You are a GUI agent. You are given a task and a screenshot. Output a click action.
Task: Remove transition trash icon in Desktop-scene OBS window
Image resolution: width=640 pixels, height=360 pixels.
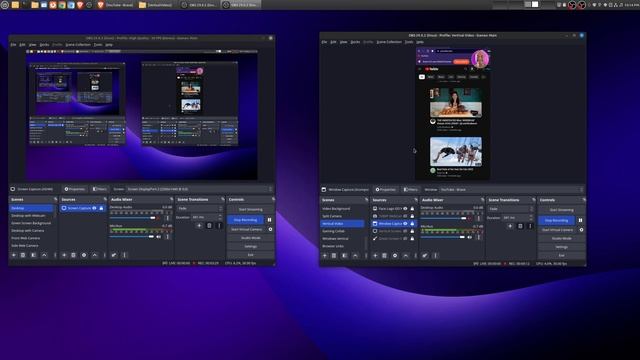209,225
